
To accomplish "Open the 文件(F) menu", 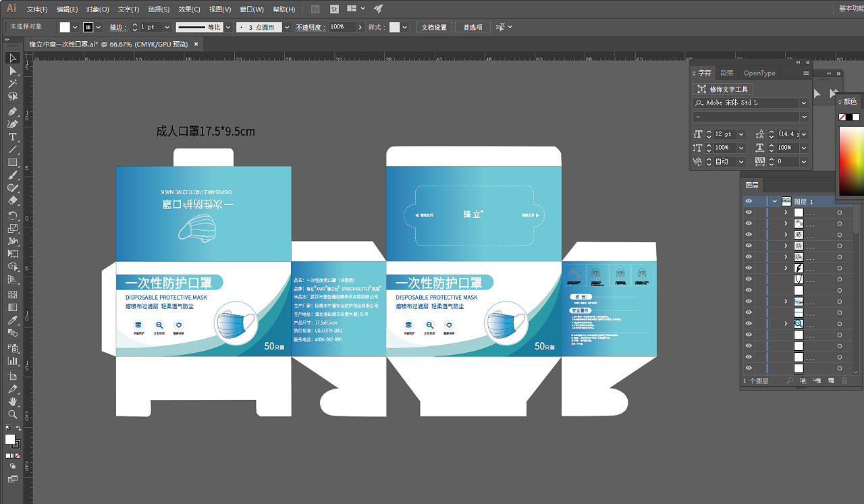I will (37, 9).
